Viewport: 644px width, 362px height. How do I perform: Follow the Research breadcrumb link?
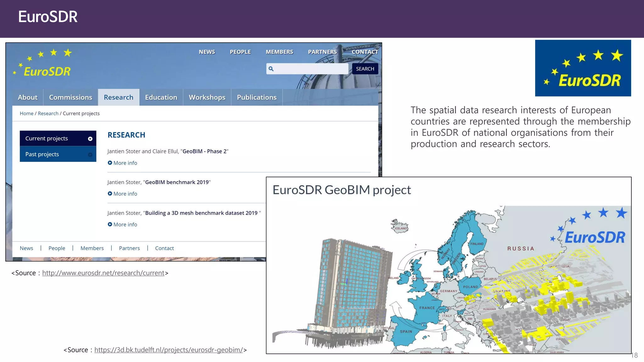48,113
